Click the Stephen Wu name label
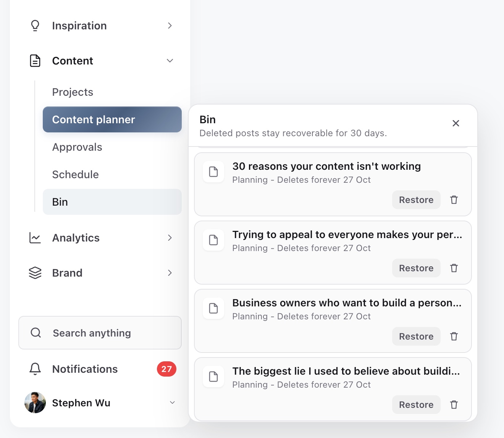The width and height of the screenshot is (504, 438). click(81, 403)
